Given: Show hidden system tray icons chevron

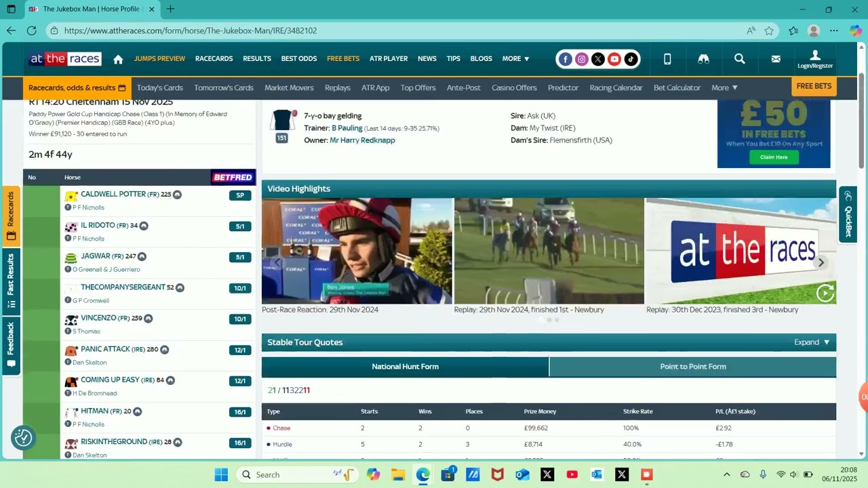Looking at the screenshot, I should point(726,474).
